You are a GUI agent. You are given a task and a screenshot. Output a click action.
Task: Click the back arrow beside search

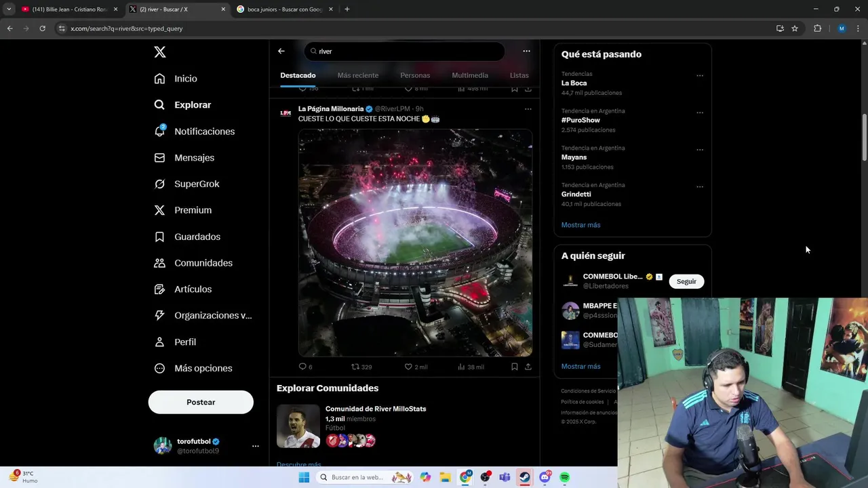pyautogui.click(x=281, y=51)
